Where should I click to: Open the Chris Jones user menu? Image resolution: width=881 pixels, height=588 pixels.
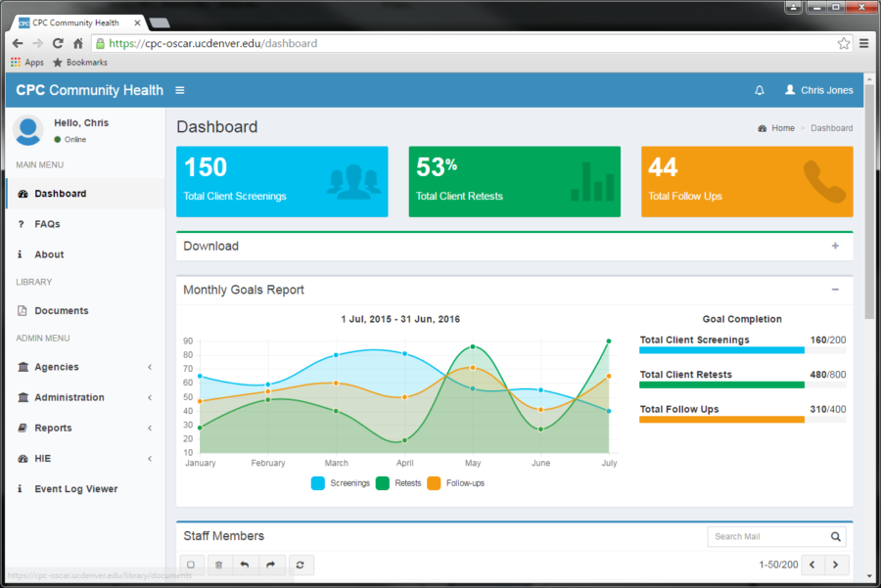pyautogui.click(x=818, y=90)
